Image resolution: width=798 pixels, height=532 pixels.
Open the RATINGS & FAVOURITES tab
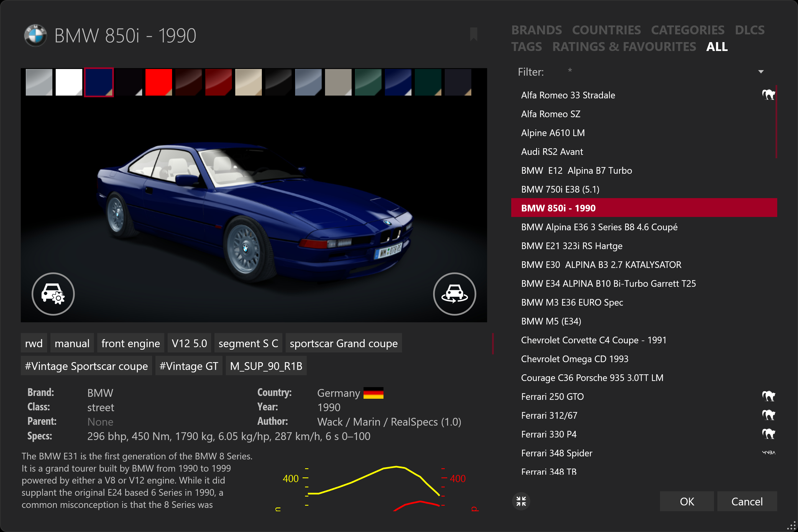(624, 47)
